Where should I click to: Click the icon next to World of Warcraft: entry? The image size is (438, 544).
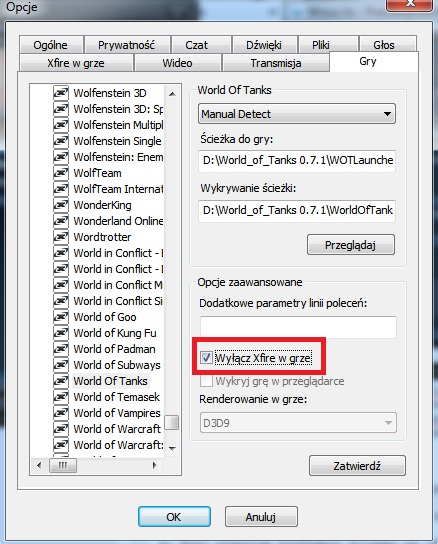click(61, 444)
